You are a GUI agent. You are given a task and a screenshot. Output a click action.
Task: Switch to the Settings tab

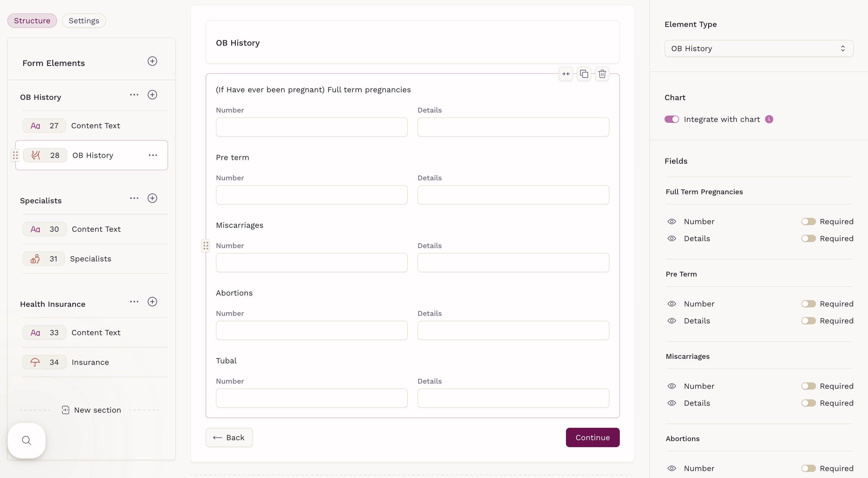84,21
